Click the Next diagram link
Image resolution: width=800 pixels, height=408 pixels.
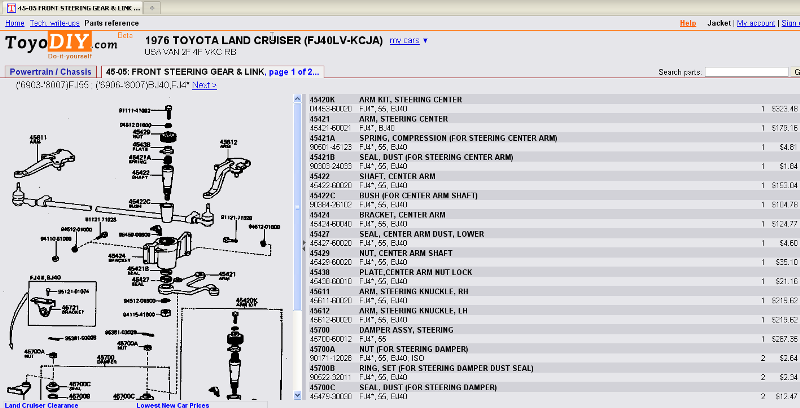pyautogui.click(x=203, y=85)
